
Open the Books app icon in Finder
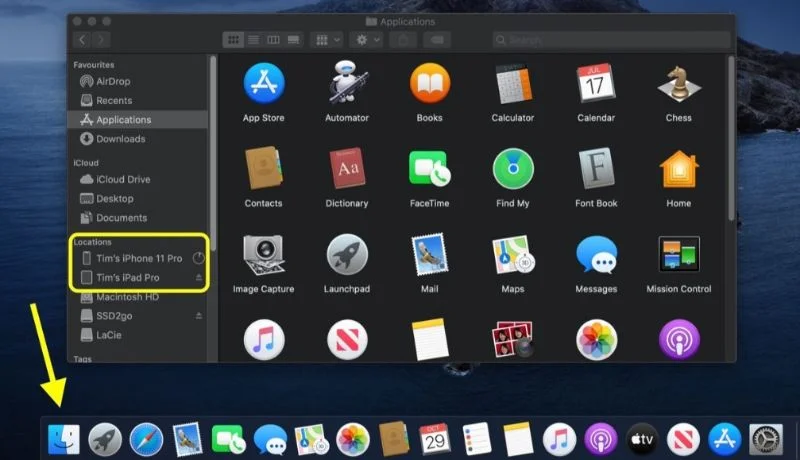(x=430, y=83)
